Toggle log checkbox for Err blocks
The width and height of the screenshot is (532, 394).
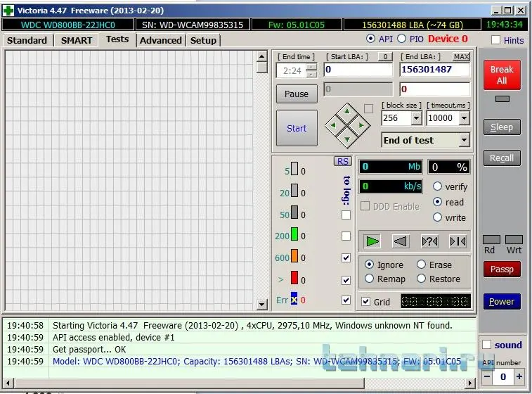(346, 300)
